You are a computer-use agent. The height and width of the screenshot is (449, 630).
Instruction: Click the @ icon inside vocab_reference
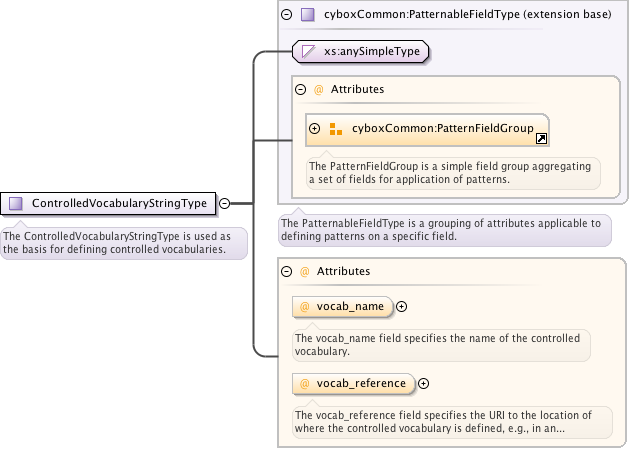pos(305,383)
